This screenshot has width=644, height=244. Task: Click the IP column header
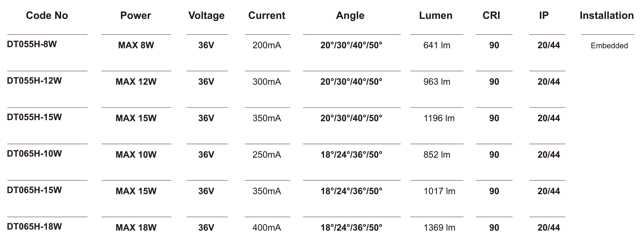click(544, 15)
